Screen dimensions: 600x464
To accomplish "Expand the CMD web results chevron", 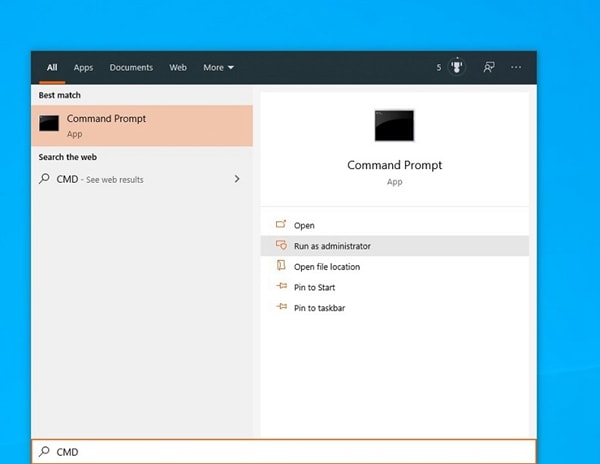I will [x=237, y=179].
